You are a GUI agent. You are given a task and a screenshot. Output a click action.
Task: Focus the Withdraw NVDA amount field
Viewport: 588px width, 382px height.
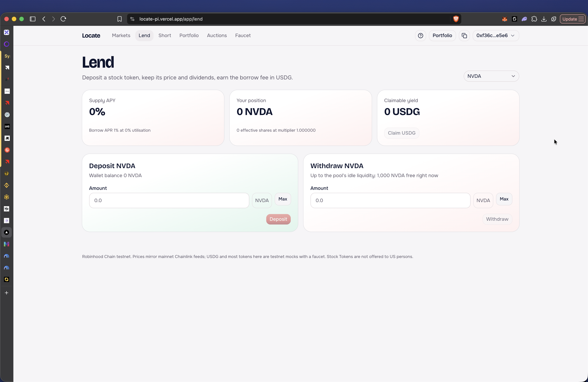click(390, 200)
